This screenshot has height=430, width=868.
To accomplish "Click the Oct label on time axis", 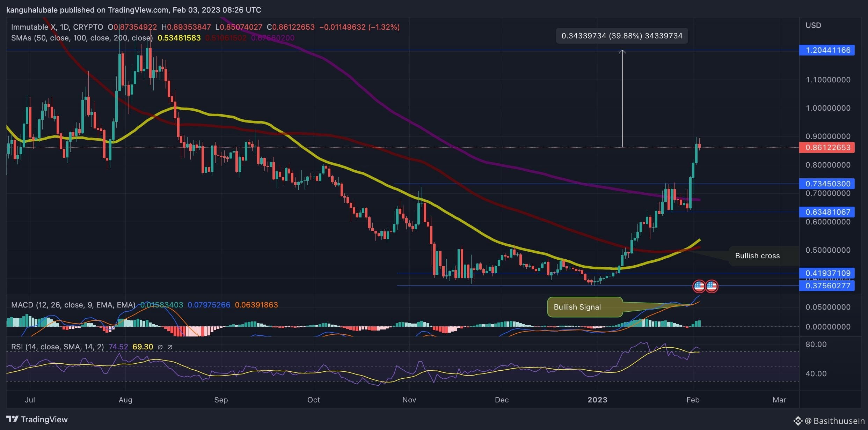I will point(313,400).
